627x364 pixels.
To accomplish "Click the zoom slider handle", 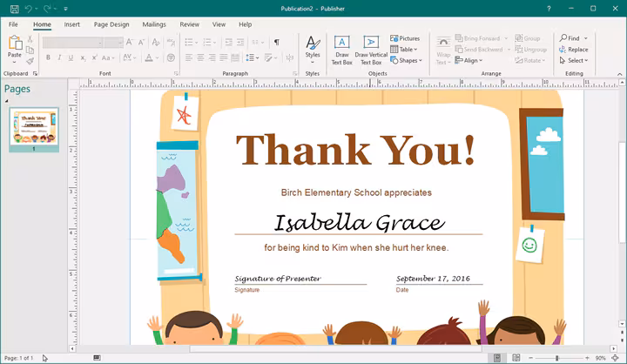I will 557,358.
